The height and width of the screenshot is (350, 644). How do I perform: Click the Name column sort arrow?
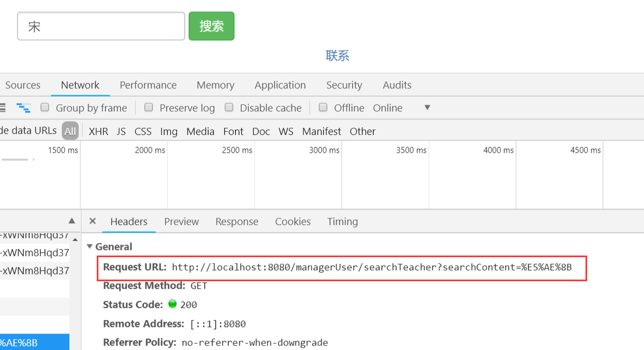click(x=72, y=221)
